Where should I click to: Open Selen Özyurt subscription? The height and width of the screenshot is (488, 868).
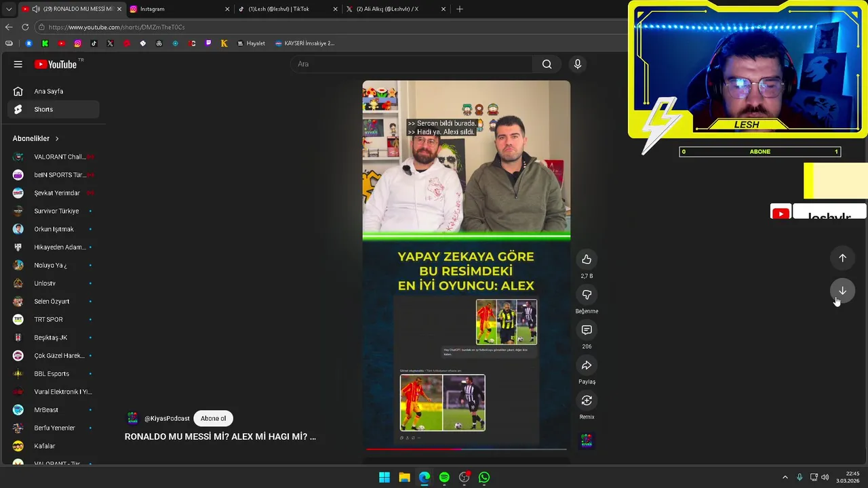click(x=53, y=302)
